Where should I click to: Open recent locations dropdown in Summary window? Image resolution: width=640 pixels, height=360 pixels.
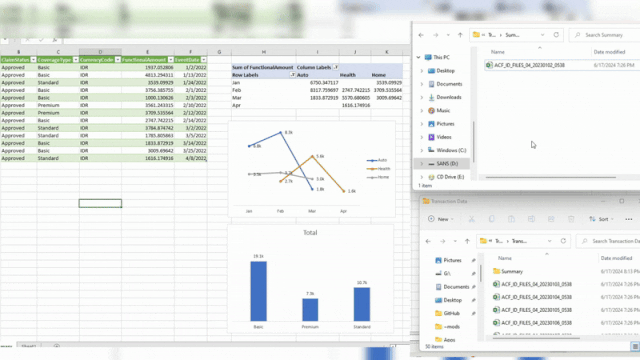448,35
